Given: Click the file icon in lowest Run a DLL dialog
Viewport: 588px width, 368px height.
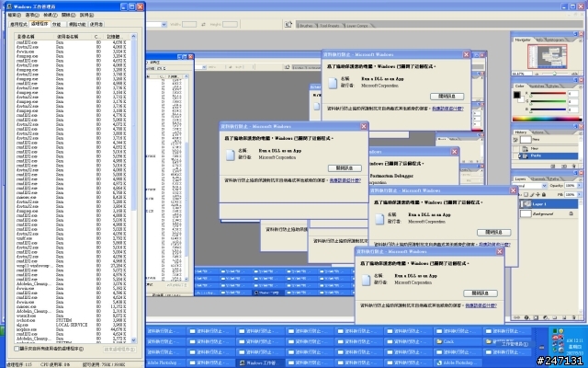Looking at the screenshot, I should pyautogui.click(x=366, y=280).
